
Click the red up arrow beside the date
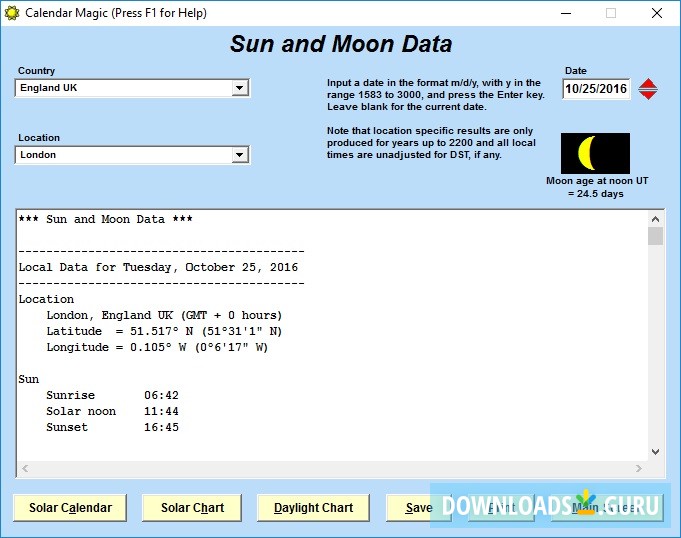coord(648,84)
